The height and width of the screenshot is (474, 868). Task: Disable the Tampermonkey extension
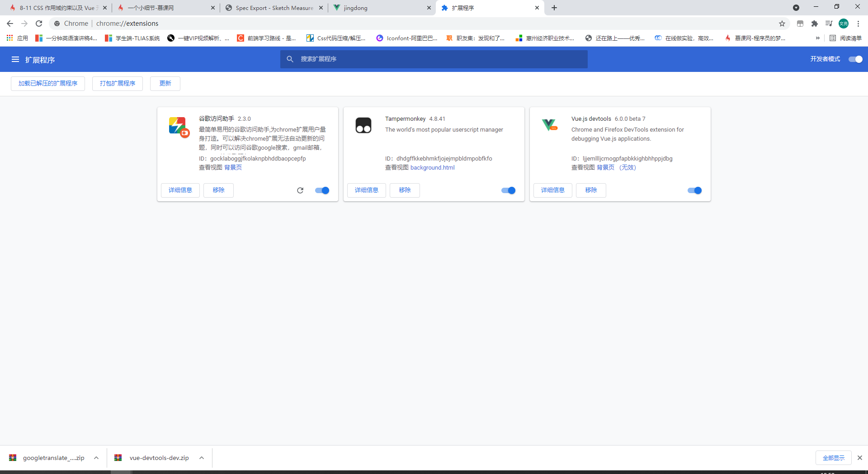click(x=508, y=190)
